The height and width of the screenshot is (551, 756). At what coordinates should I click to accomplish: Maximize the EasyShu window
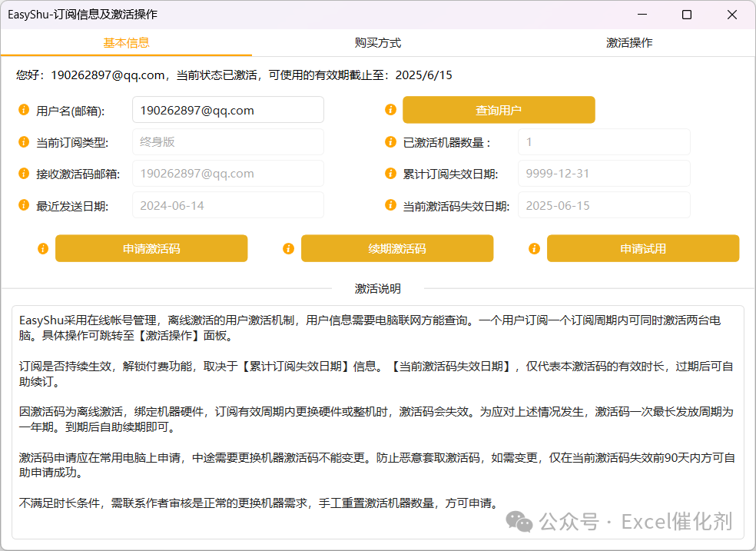click(687, 15)
